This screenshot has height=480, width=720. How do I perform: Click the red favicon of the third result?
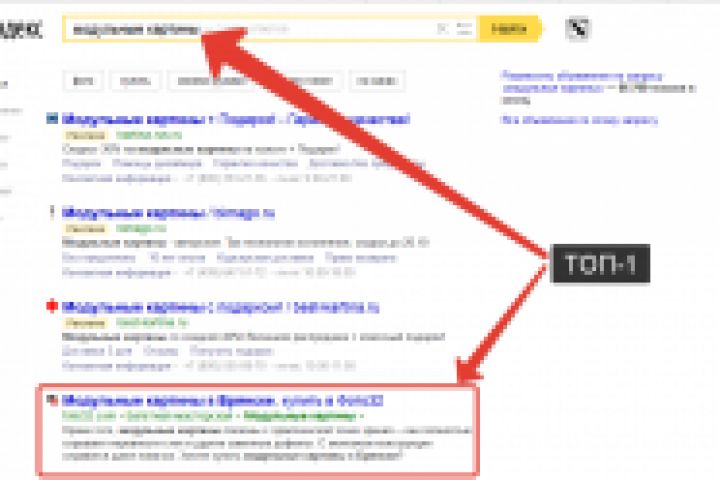[x=52, y=306]
